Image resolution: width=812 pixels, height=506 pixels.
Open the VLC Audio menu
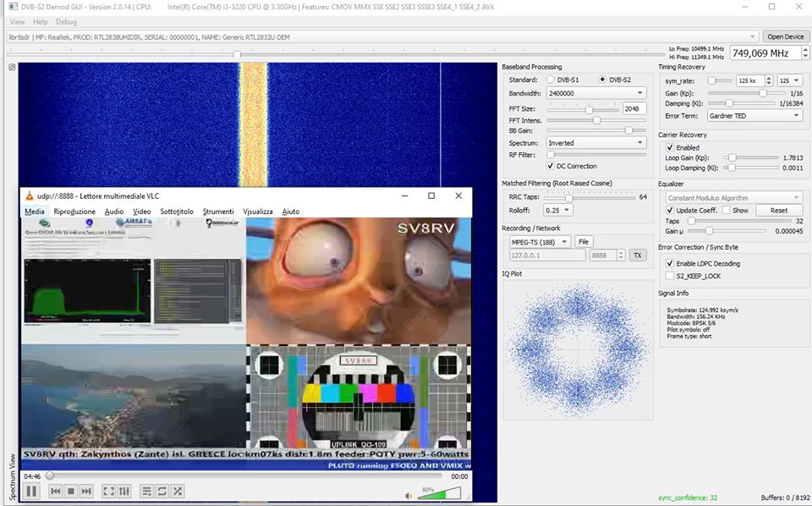pos(114,212)
